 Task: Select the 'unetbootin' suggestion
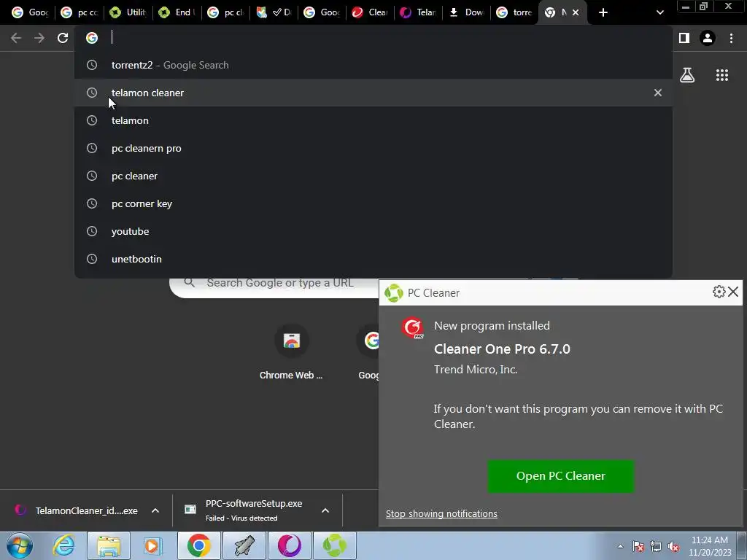(x=373, y=259)
